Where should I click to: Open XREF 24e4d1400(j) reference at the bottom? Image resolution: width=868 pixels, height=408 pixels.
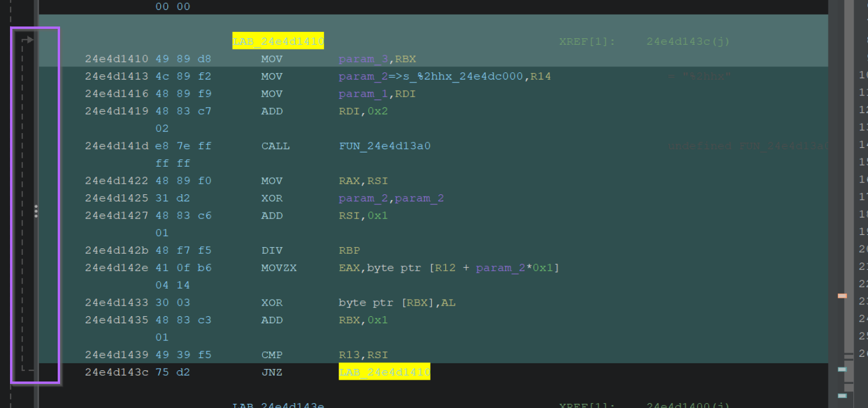coord(688,406)
